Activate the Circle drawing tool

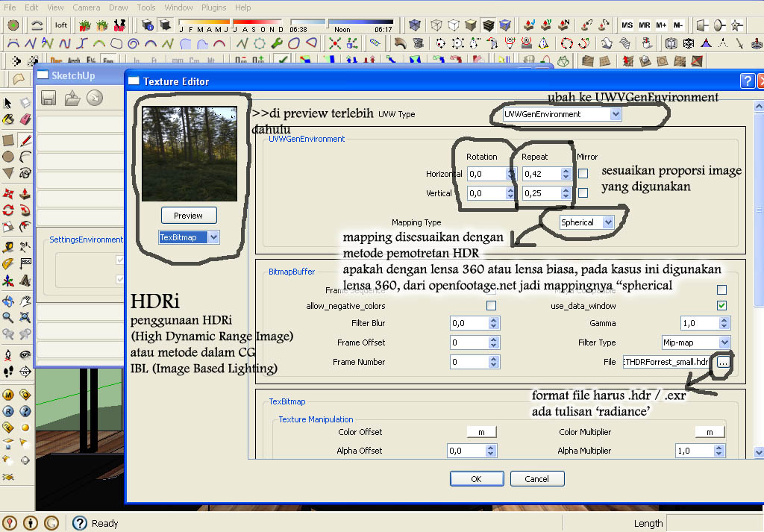point(7,157)
